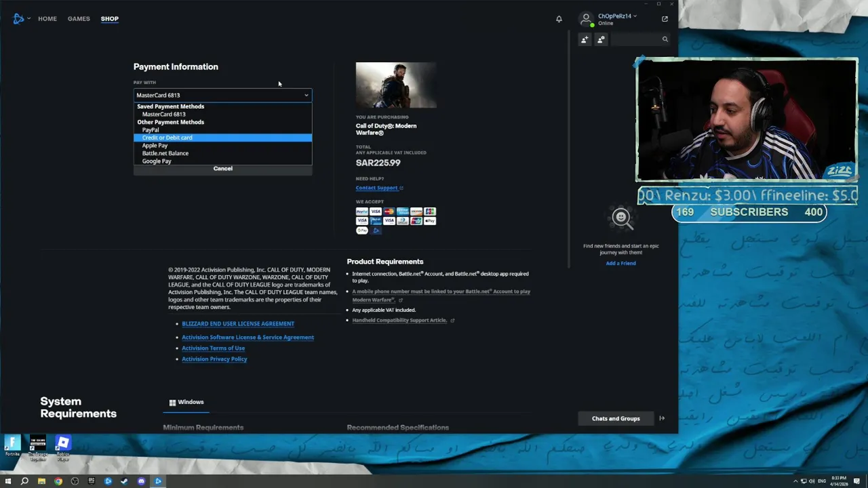
Task: Open Google Chrome from taskbar
Action: tap(58, 481)
